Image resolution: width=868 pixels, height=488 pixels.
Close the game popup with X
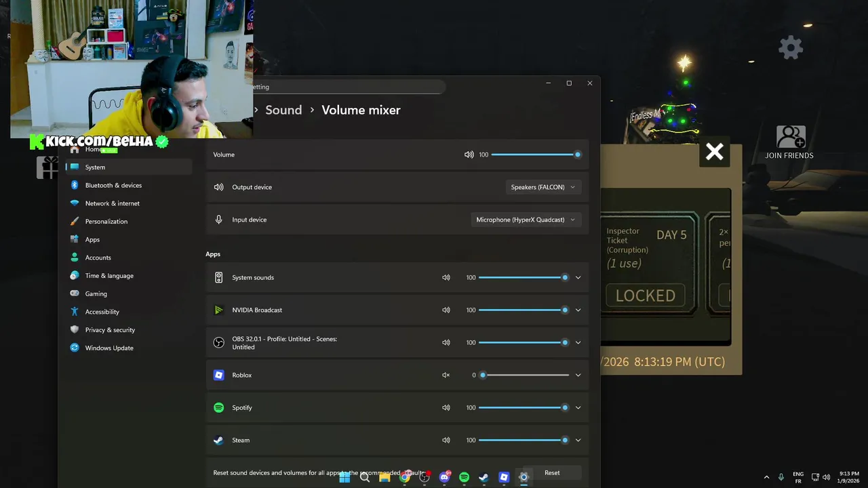click(x=714, y=152)
